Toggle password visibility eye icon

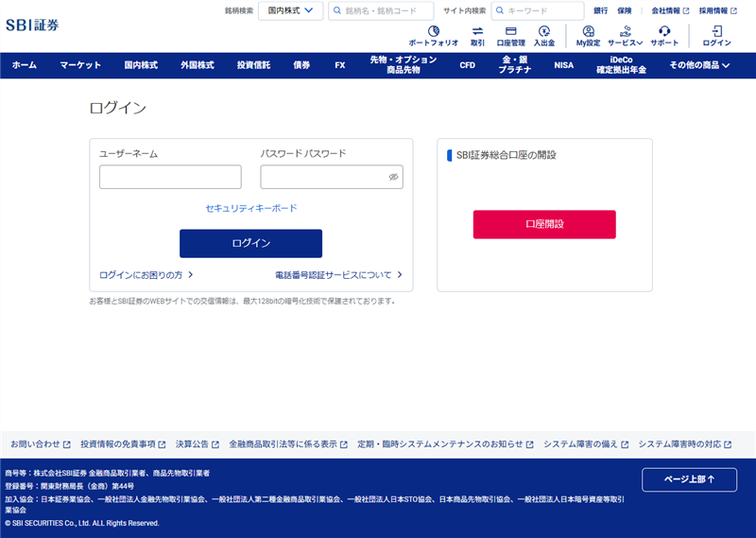pyautogui.click(x=393, y=177)
